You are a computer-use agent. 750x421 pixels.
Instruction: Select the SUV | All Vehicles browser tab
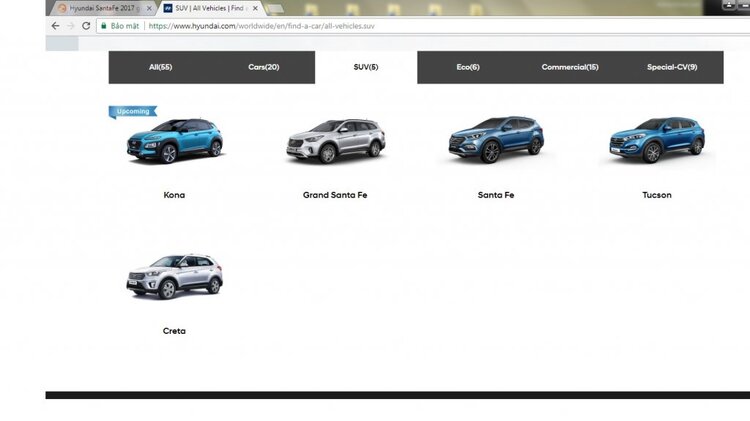pos(210,8)
